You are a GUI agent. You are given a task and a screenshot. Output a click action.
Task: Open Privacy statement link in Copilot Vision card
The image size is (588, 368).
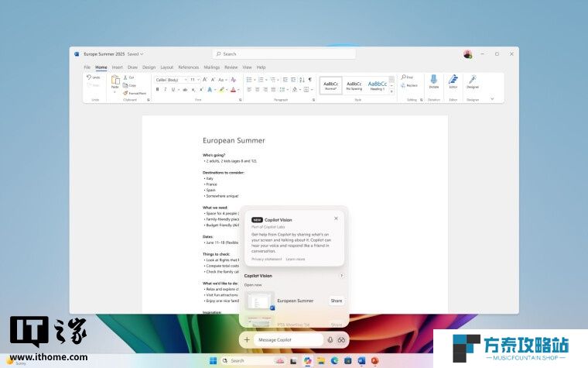(x=266, y=259)
